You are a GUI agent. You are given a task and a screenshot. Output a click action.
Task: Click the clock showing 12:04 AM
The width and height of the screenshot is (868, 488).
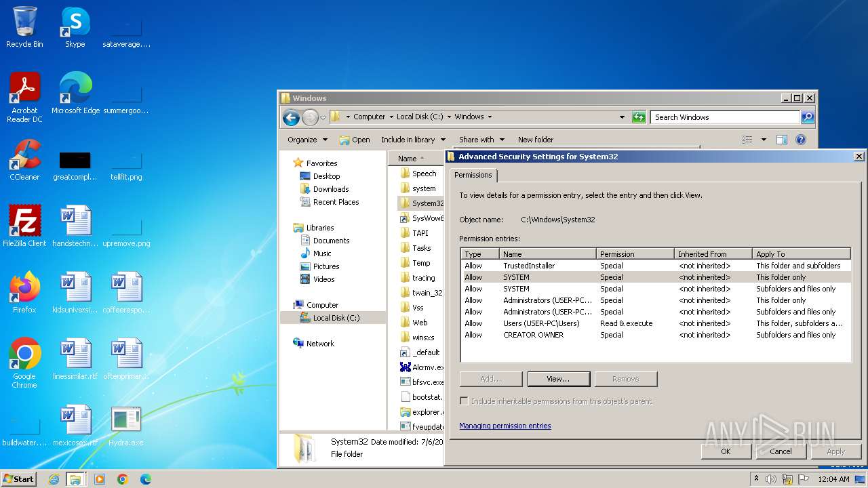(833, 479)
